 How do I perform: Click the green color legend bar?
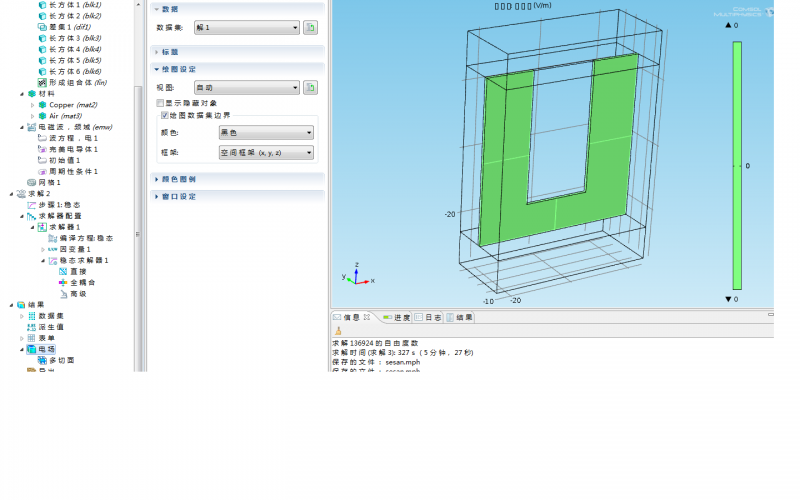coord(737,166)
